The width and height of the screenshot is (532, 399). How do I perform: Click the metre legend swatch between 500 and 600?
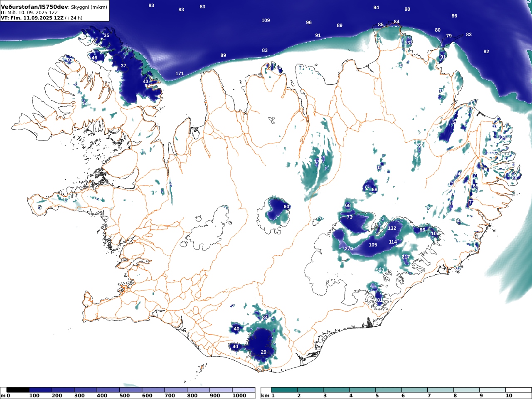(131, 390)
